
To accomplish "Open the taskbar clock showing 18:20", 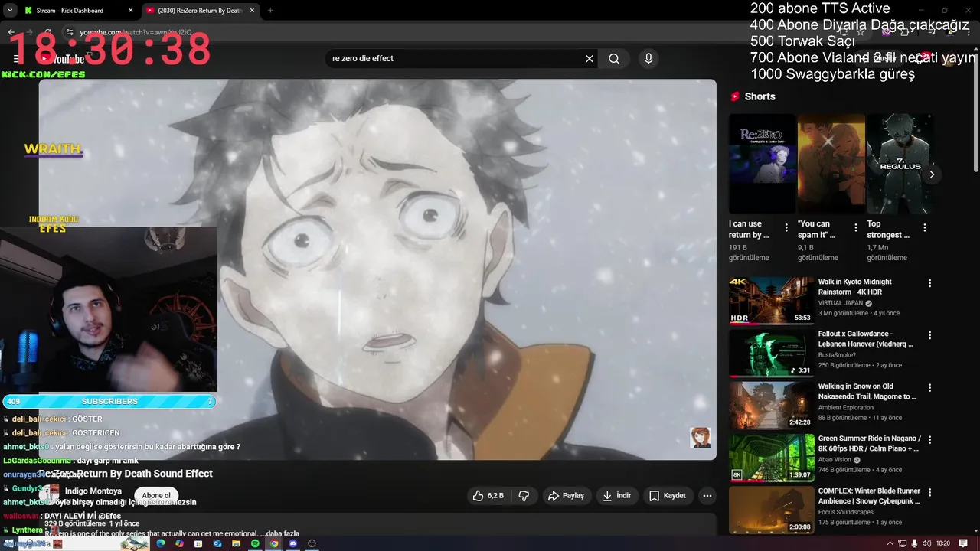I will (943, 543).
